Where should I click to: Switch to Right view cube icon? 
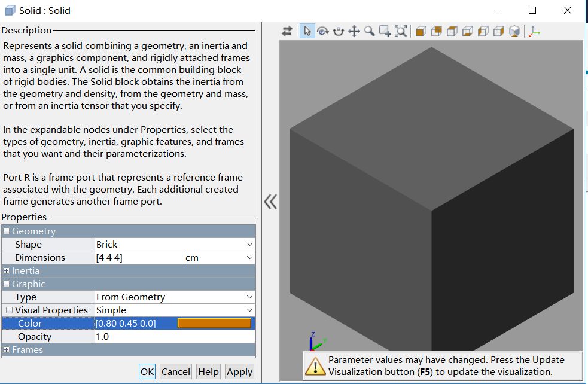coord(498,31)
